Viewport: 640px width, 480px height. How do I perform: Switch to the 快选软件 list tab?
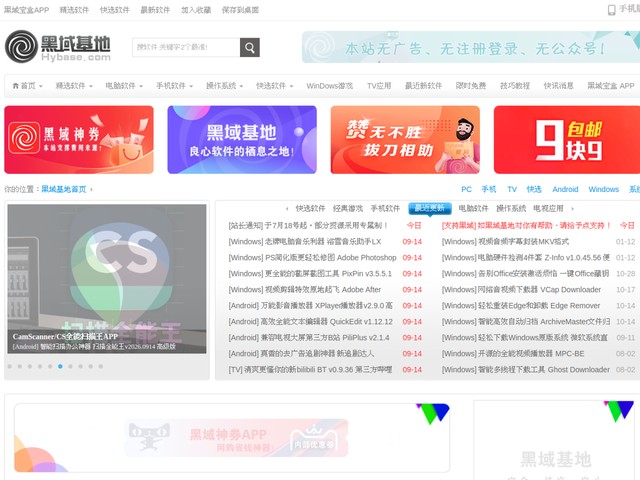pos(310,209)
